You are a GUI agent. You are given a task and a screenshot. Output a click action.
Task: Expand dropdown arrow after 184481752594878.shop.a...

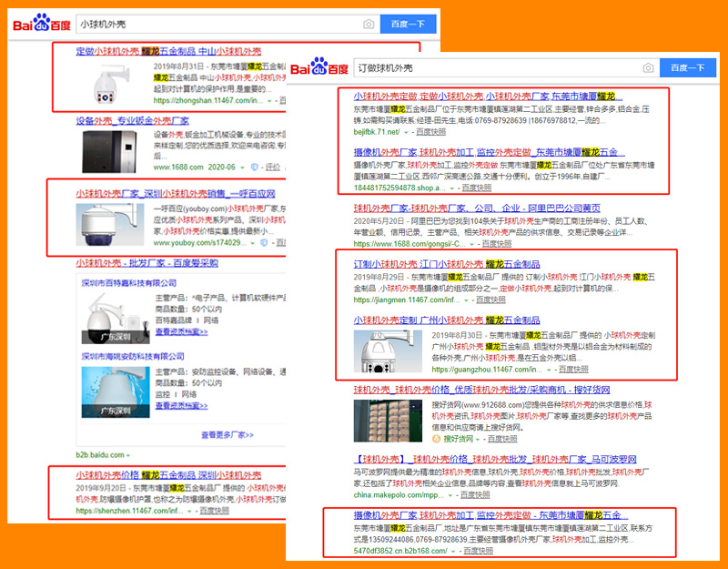coord(451,188)
